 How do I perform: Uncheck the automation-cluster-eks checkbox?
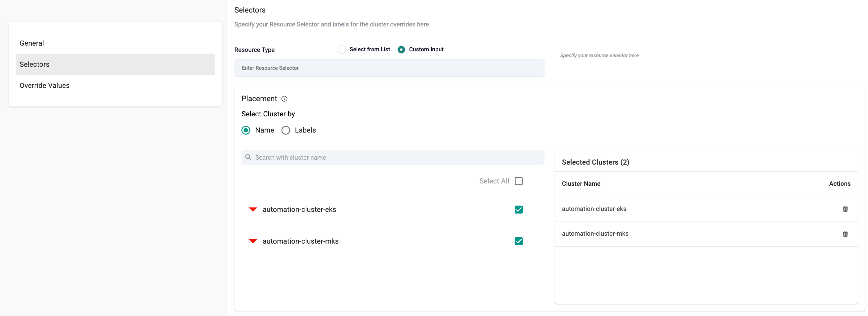pyautogui.click(x=519, y=210)
